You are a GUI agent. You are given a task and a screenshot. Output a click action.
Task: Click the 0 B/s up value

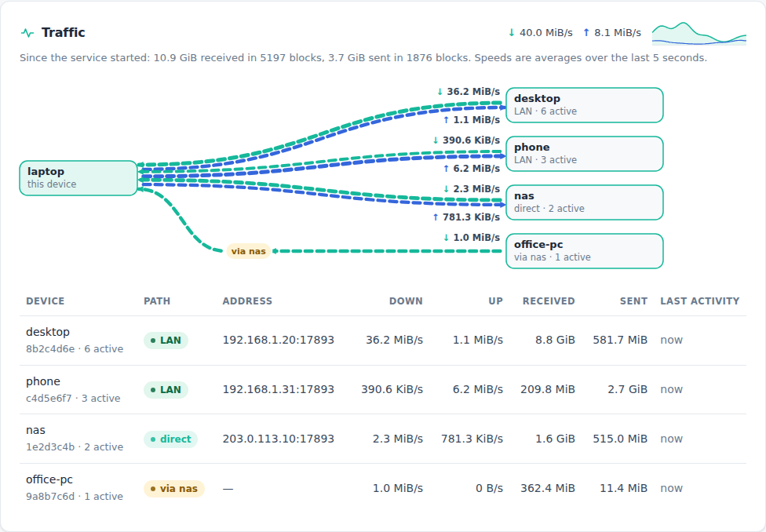[489, 488]
